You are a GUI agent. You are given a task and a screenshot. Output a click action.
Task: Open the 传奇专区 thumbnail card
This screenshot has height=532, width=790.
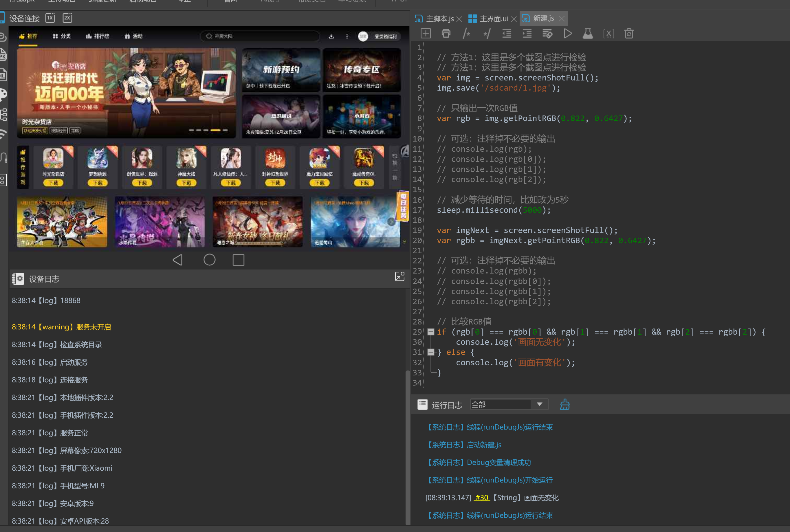coord(361,70)
